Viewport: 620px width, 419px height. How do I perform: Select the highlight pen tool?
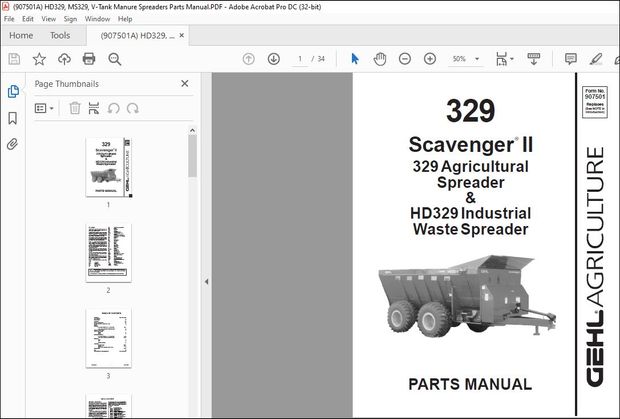(595, 59)
